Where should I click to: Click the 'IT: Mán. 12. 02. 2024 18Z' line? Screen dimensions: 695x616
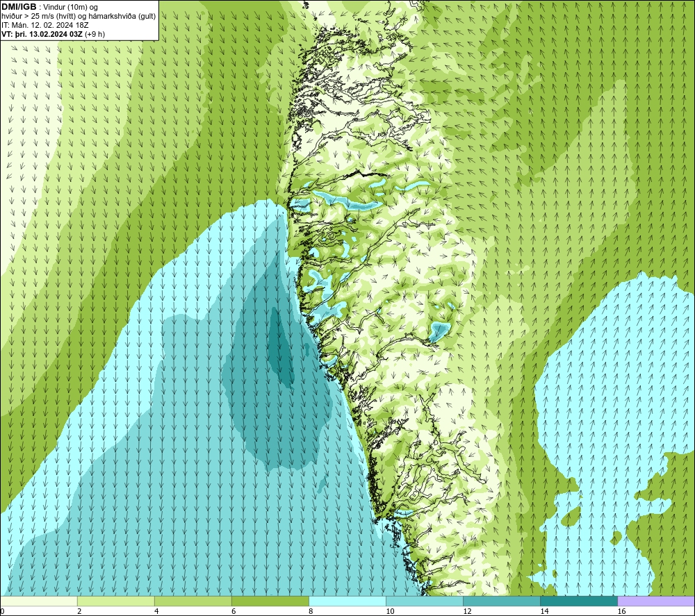44,25
